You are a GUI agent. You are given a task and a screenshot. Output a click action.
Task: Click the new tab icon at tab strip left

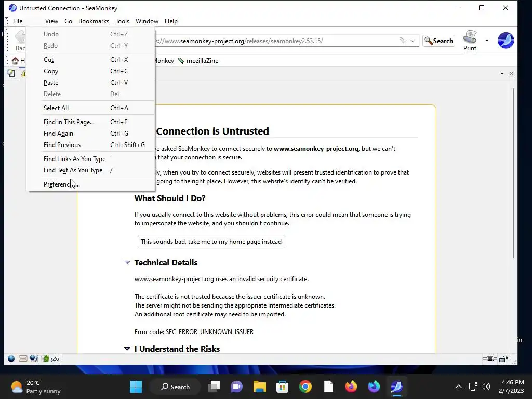(11, 73)
